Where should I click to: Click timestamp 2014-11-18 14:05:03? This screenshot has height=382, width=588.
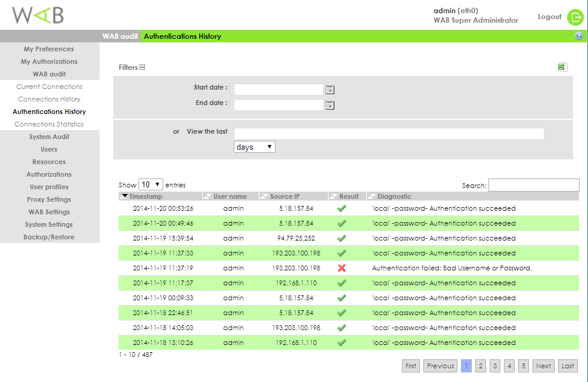[x=163, y=328]
